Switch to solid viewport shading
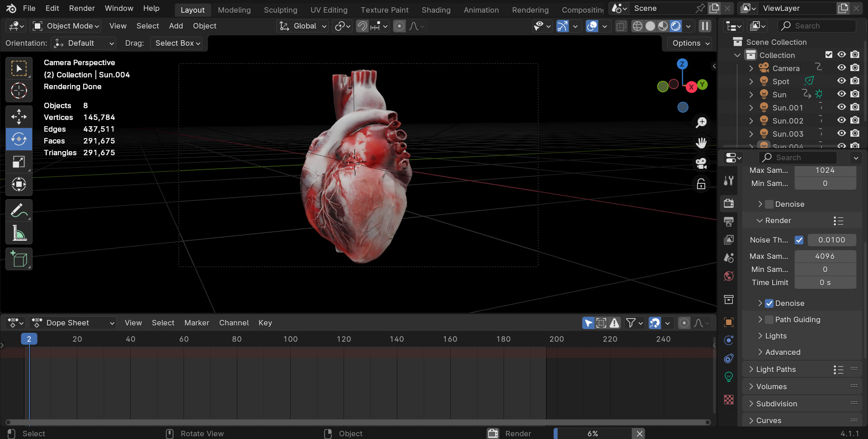The width and height of the screenshot is (868, 439). click(x=650, y=26)
